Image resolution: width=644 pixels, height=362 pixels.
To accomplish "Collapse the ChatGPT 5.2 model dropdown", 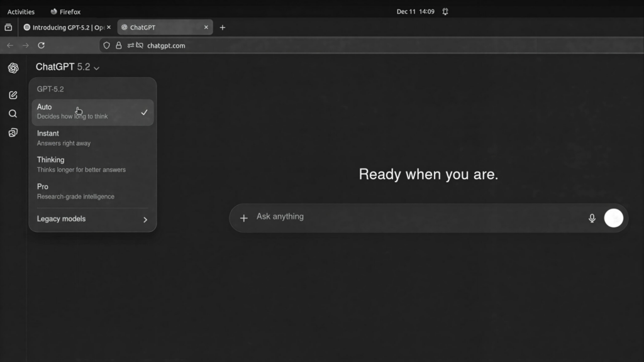I will [68, 67].
